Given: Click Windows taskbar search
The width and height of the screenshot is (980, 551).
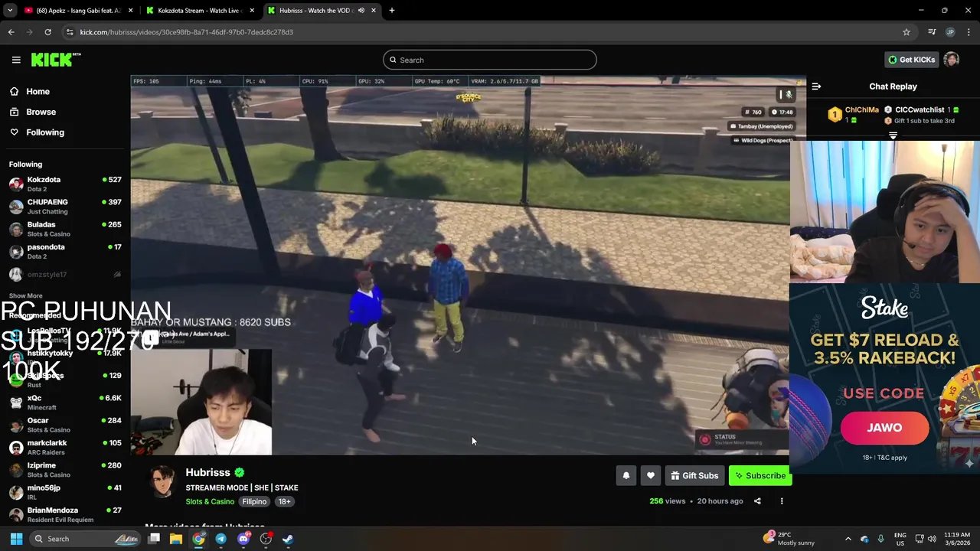Looking at the screenshot, I should (87, 539).
